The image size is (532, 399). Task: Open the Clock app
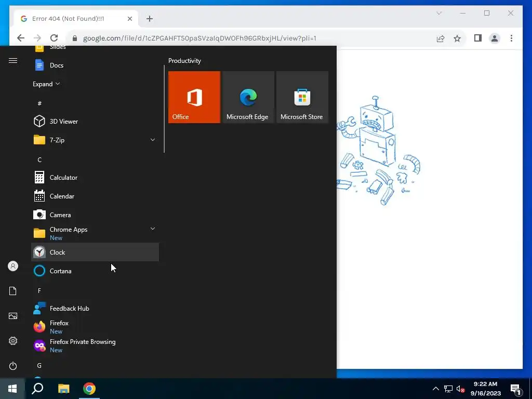click(x=95, y=252)
